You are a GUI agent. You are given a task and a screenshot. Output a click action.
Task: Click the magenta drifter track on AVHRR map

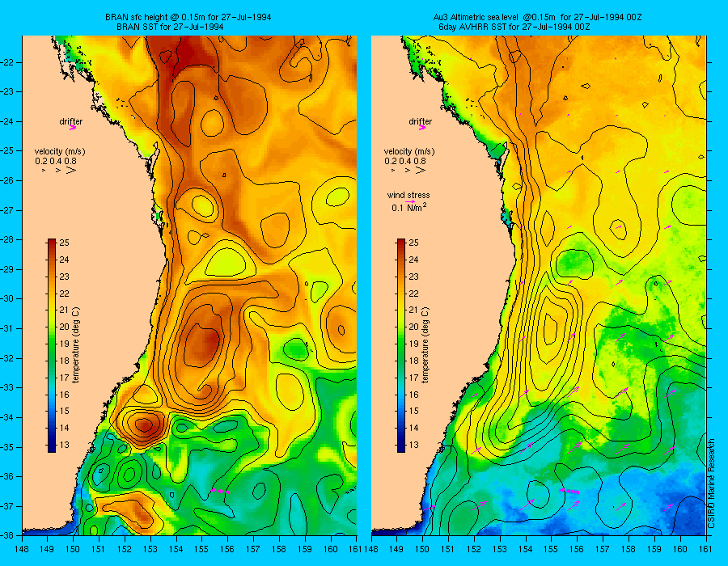[569, 491]
